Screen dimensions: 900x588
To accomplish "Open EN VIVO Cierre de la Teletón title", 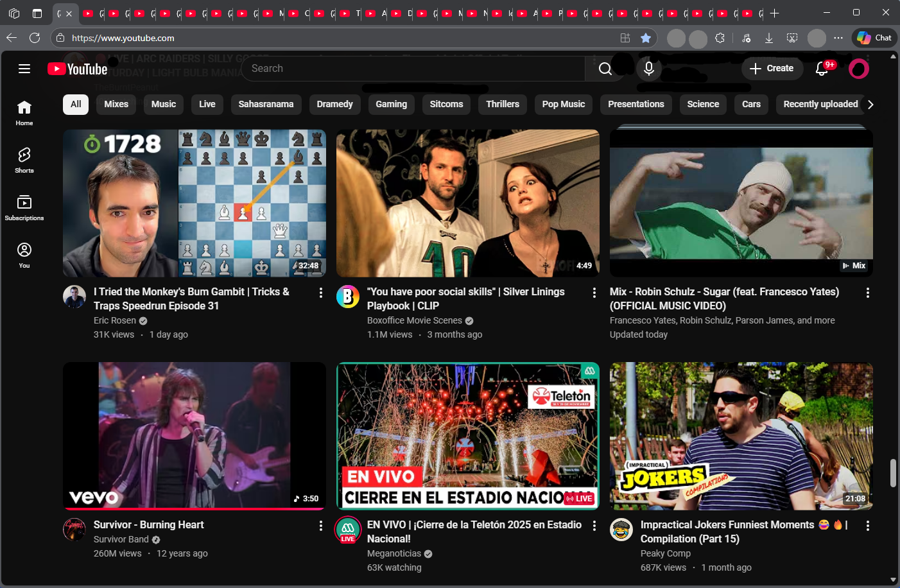I will click(x=474, y=532).
